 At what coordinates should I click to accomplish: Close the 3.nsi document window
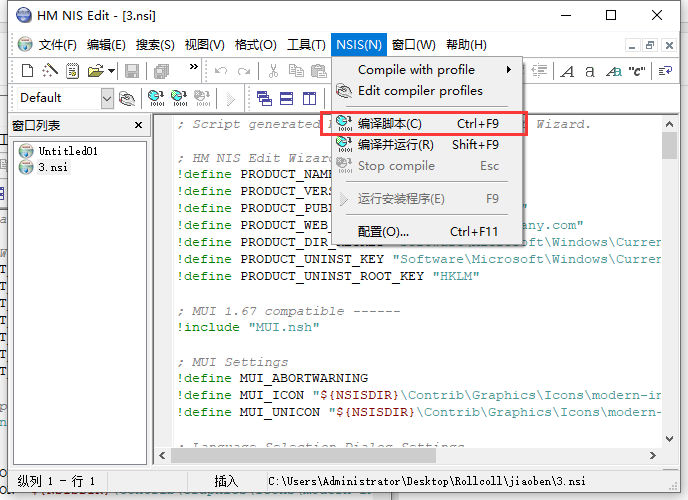coord(669,45)
